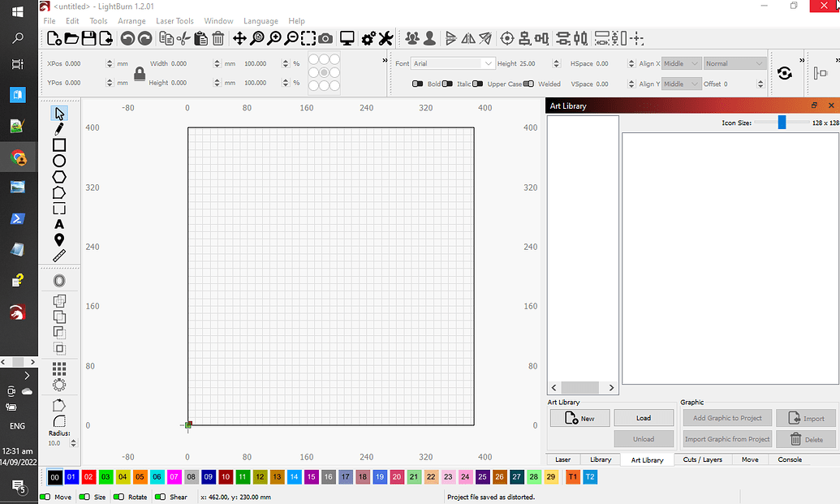This screenshot has height=504, width=840.
Task: Pick the Text creation tool
Action: [x=58, y=223]
